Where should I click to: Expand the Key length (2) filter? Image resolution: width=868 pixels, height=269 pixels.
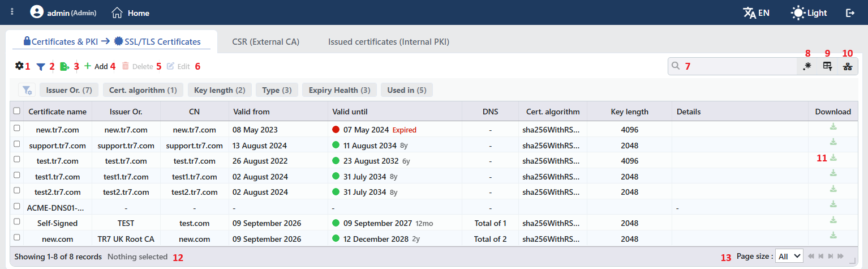[x=220, y=90]
